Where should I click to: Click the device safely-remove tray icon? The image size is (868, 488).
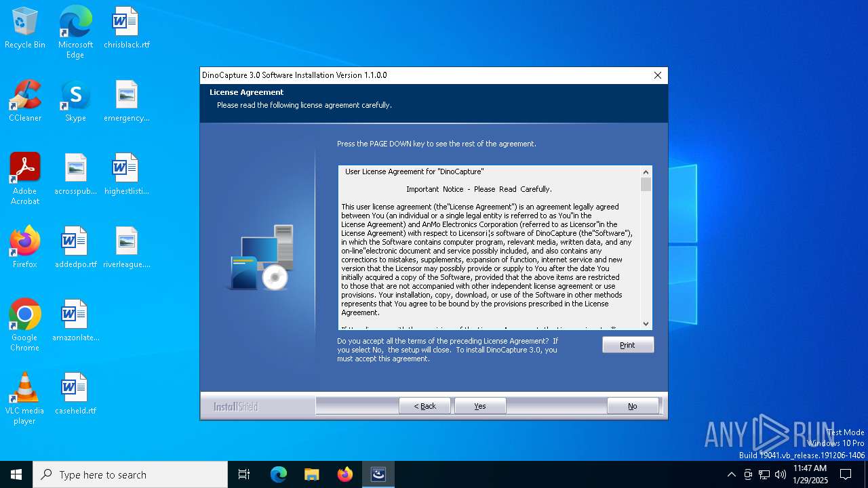(748, 474)
